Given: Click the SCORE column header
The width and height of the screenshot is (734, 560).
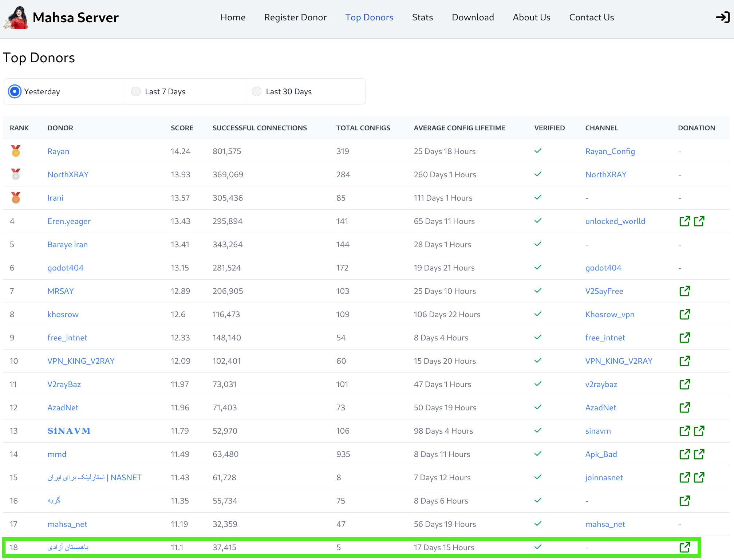Looking at the screenshot, I should pyautogui.click(x=182, y=128).
